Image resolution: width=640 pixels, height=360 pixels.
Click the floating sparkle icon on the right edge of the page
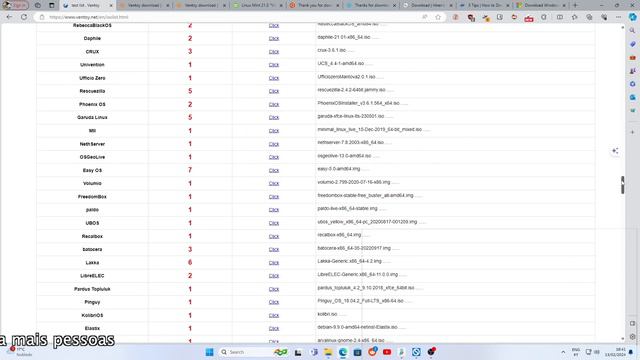point(615,151)
